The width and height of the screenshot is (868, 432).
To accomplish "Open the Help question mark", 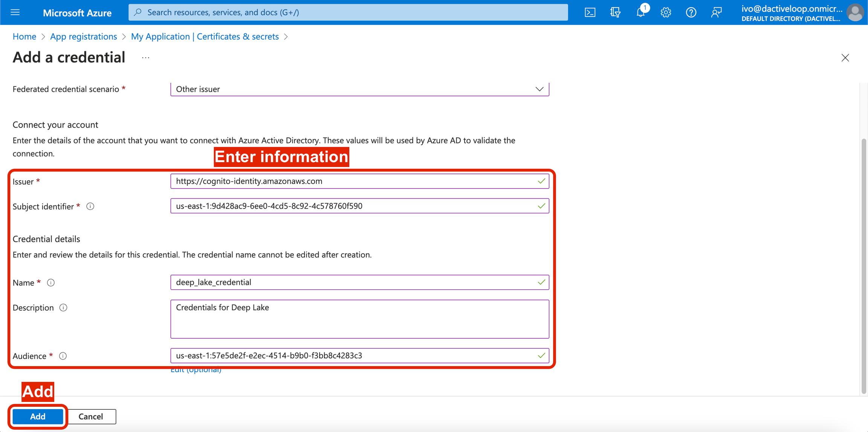I will click(691, 12).
